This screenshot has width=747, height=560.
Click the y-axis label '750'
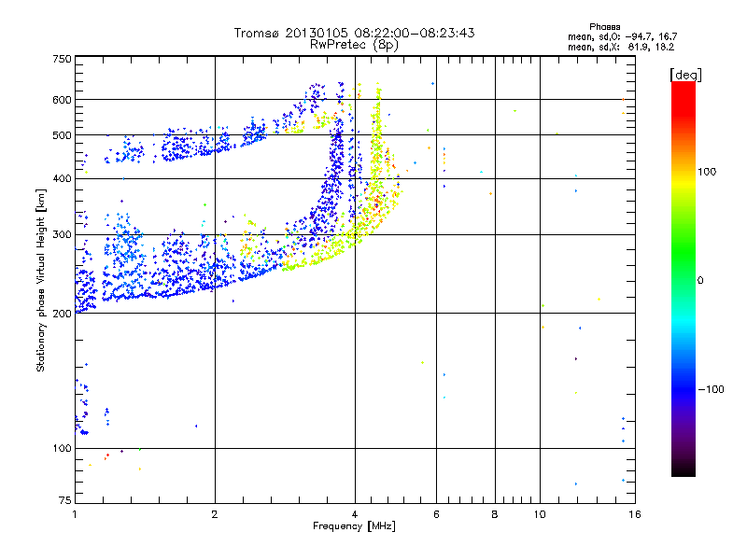click(x=62, y=59)
